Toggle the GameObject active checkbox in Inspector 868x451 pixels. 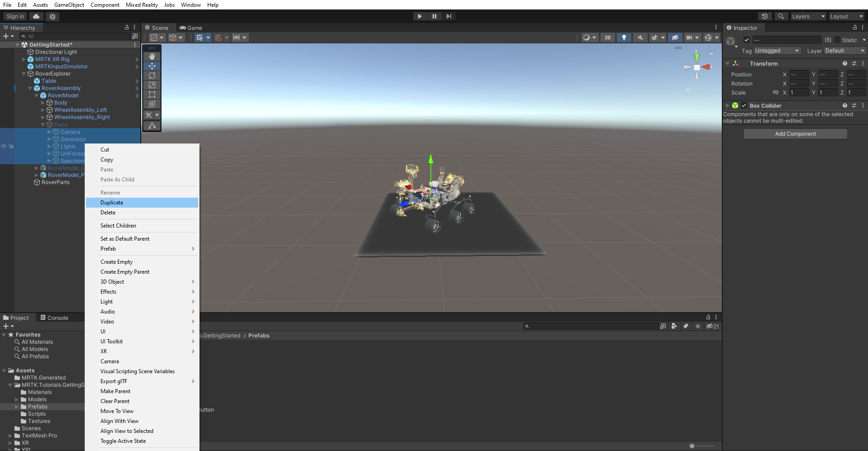(x=747, y=40)
